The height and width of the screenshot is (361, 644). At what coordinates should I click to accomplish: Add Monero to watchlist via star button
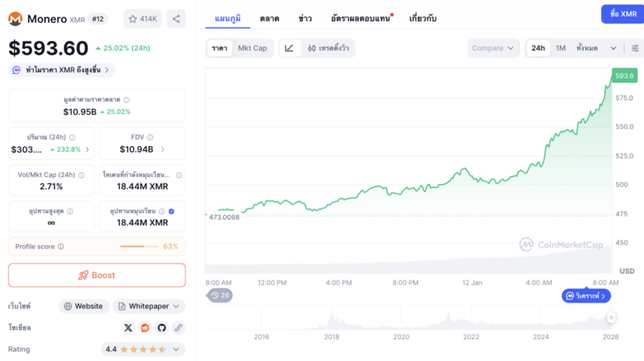(x=142, y=19)
